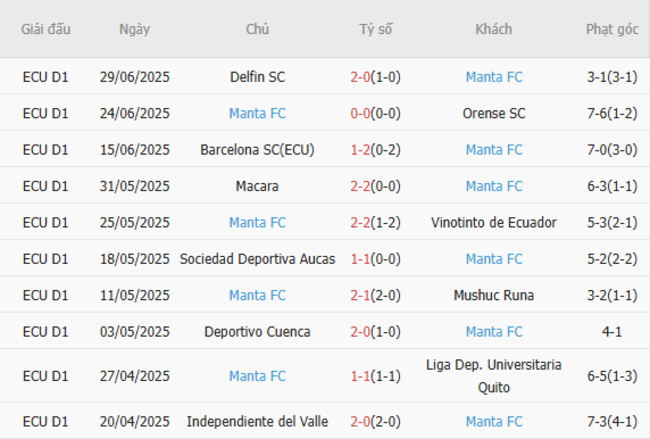Screen dimensions: 650x439
Task: Click the Manta FC link dated 24/06/2025
Action: pos(257,113)
